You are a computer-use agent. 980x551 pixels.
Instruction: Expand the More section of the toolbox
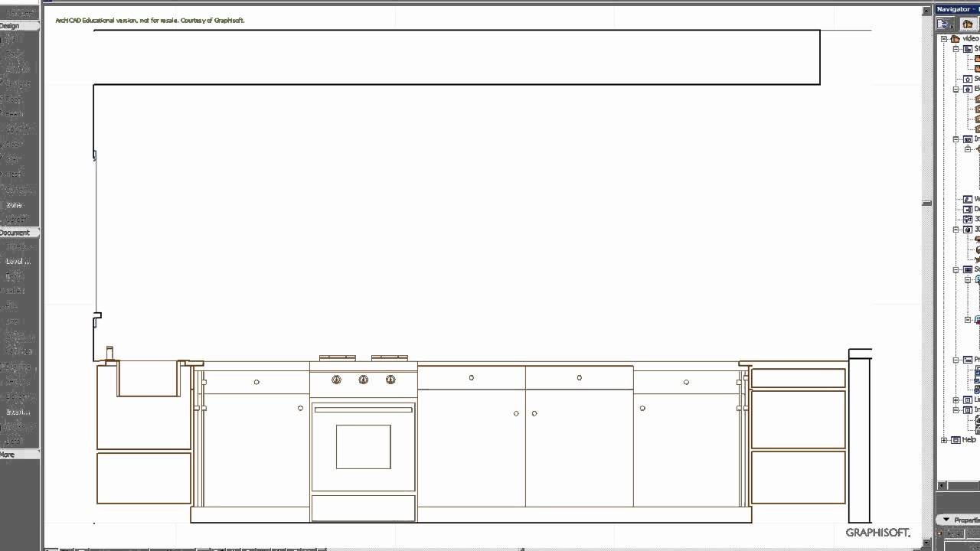tap(19, 455)
